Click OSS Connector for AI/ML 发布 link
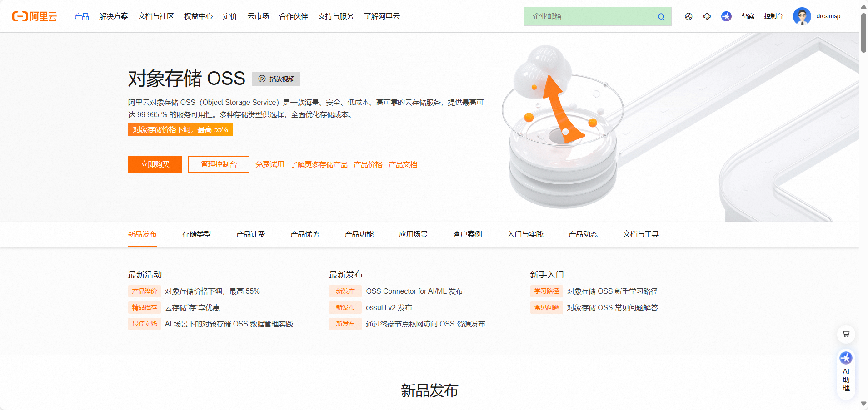The width and height of the screenshot is (868, 410). pos(414,291)
